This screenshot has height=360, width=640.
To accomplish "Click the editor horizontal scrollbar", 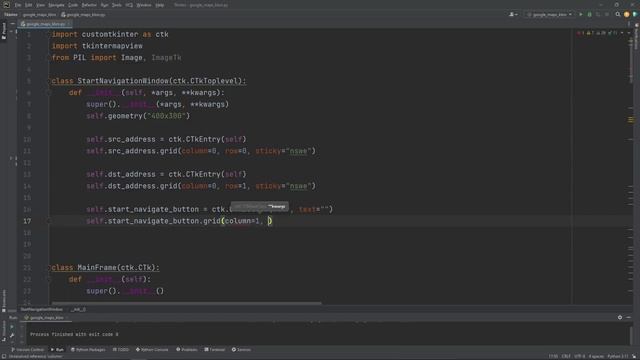I will [186, 303].
